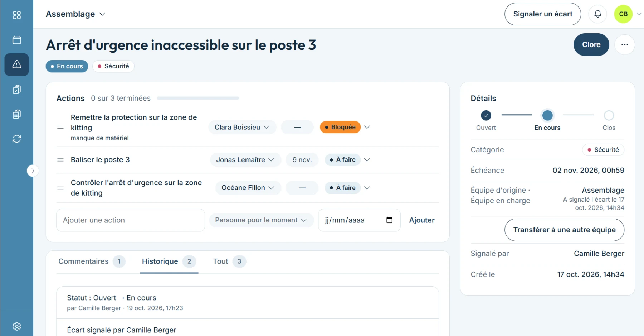Open the three-dots more options menu
This screenshot has height=336, width=644.
pos(625,45)
